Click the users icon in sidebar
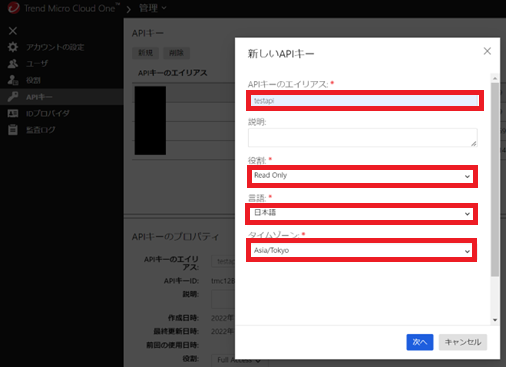Viewport: 506px width, 367px height. 13,63
